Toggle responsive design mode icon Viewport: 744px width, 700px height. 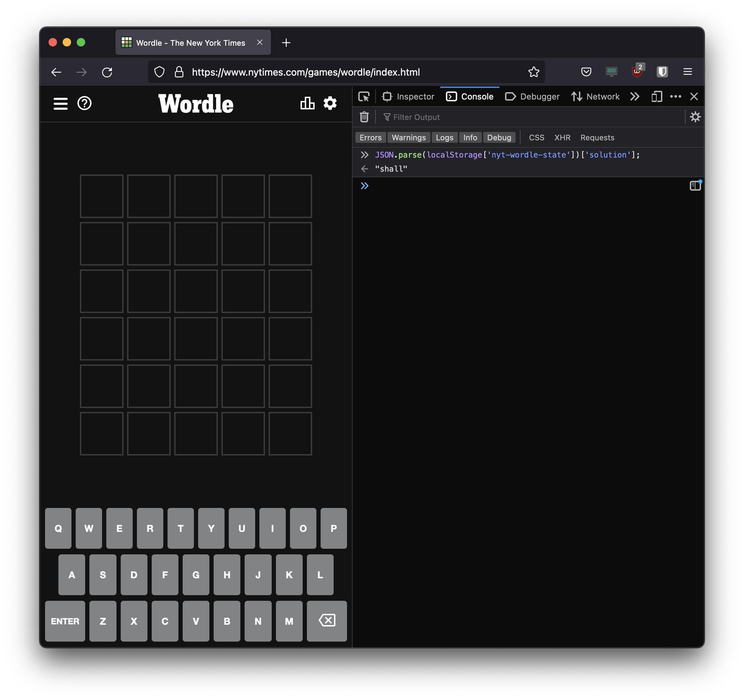656,97
